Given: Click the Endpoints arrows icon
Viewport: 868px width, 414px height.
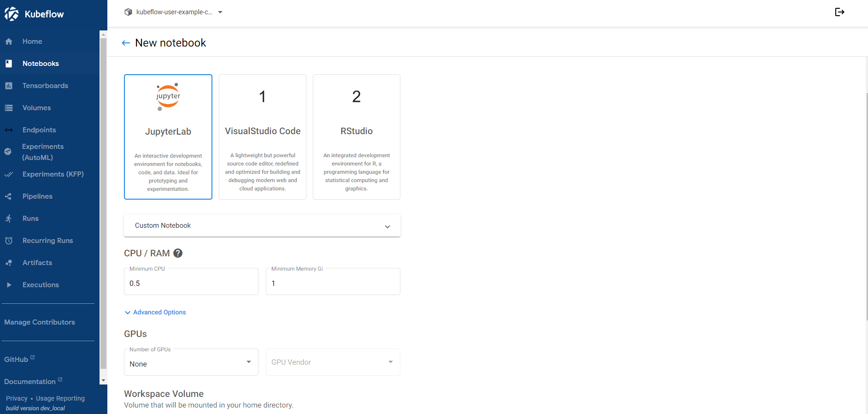Looking at the screenshot, I should [x=9, y=130].
